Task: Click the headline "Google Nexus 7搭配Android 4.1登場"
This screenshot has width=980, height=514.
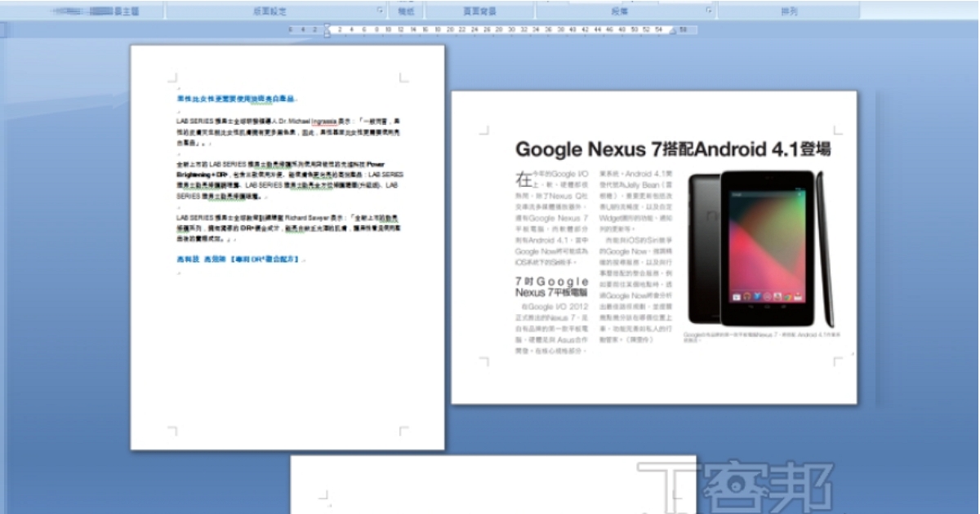Action: point(674,149)
